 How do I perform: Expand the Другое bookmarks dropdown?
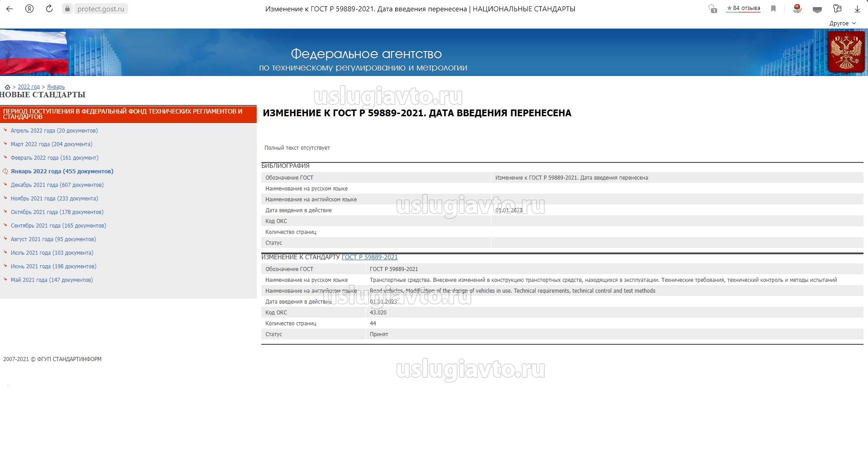[842, 23]
